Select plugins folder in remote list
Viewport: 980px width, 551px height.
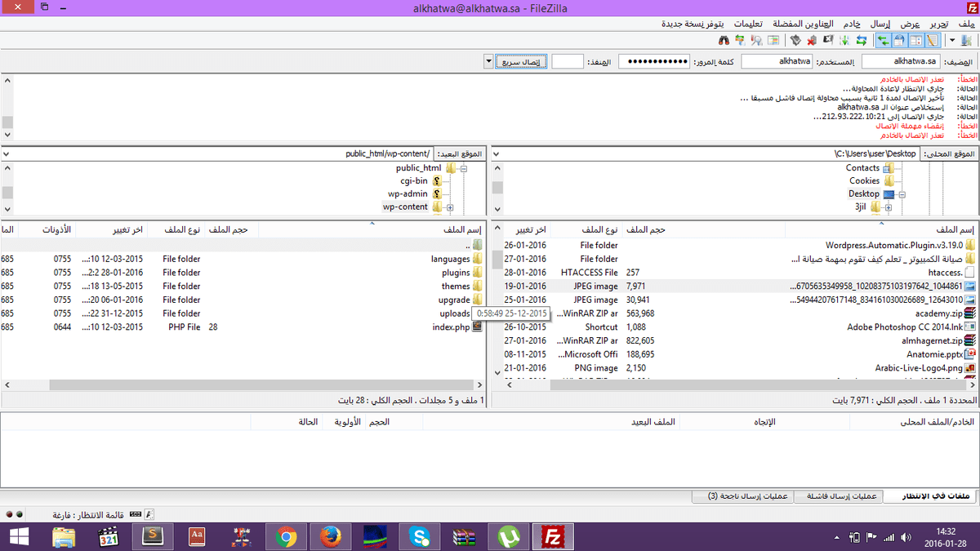[456, 273]
